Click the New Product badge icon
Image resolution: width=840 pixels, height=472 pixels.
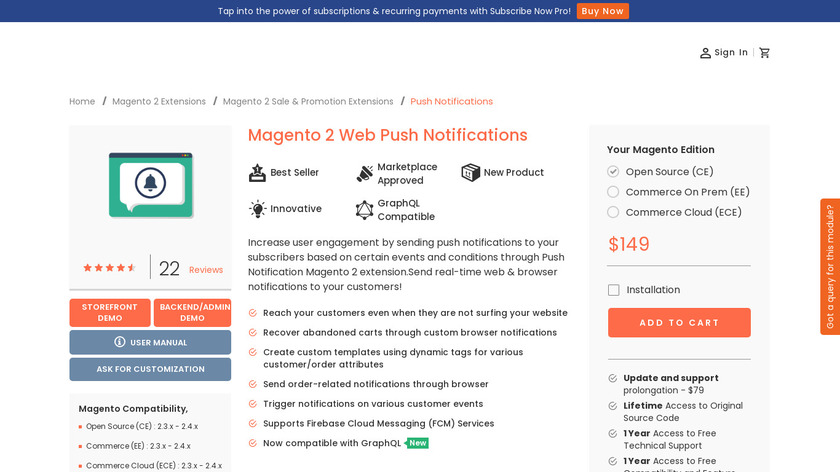(471, 173)
